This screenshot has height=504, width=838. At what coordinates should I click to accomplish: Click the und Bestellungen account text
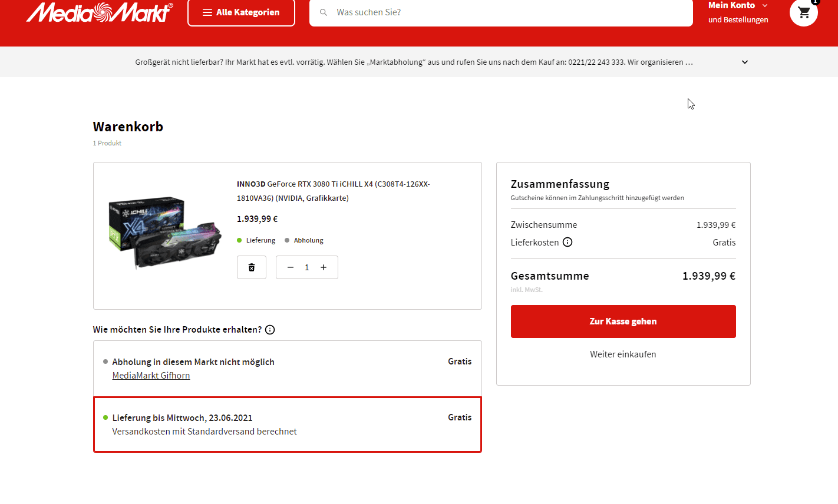(x=738, y=20)
